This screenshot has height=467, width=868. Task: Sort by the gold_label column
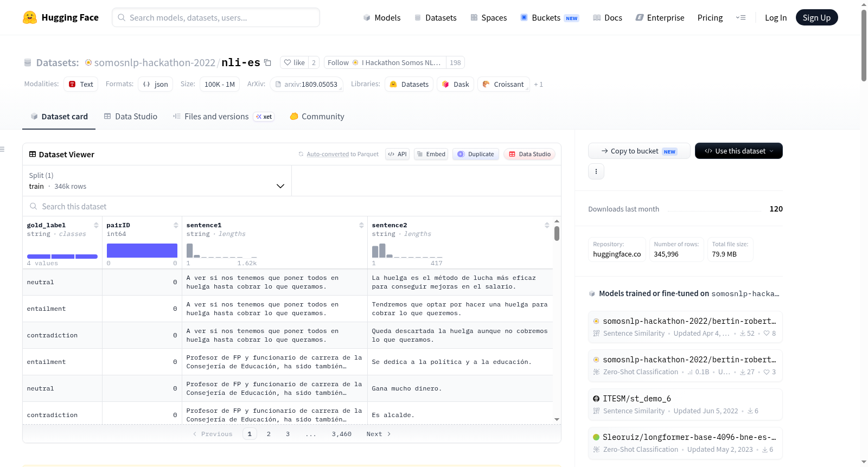tap(96, 225)
